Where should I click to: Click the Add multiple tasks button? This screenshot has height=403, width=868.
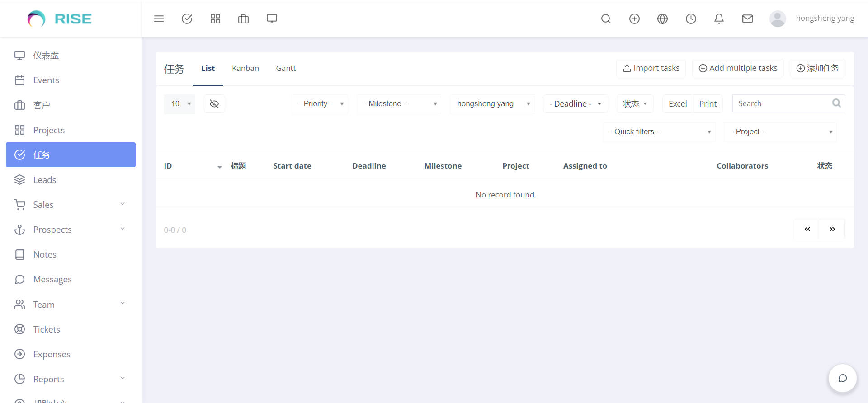[738, 68]
